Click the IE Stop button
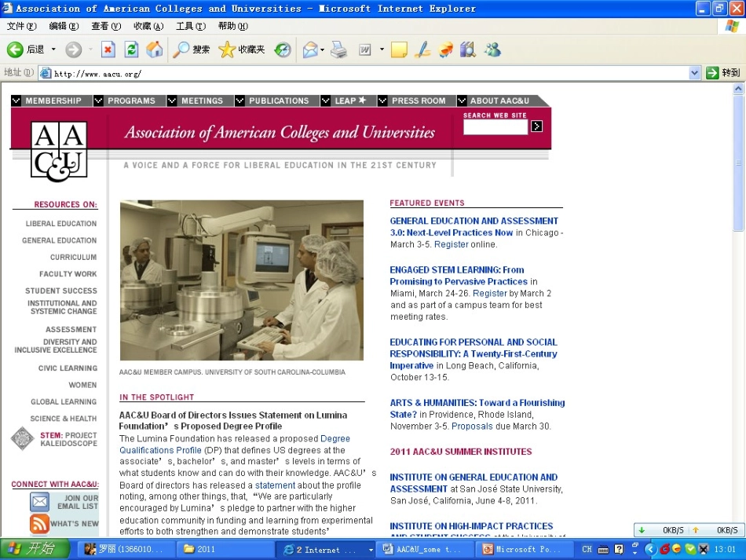 coord(108,49)
